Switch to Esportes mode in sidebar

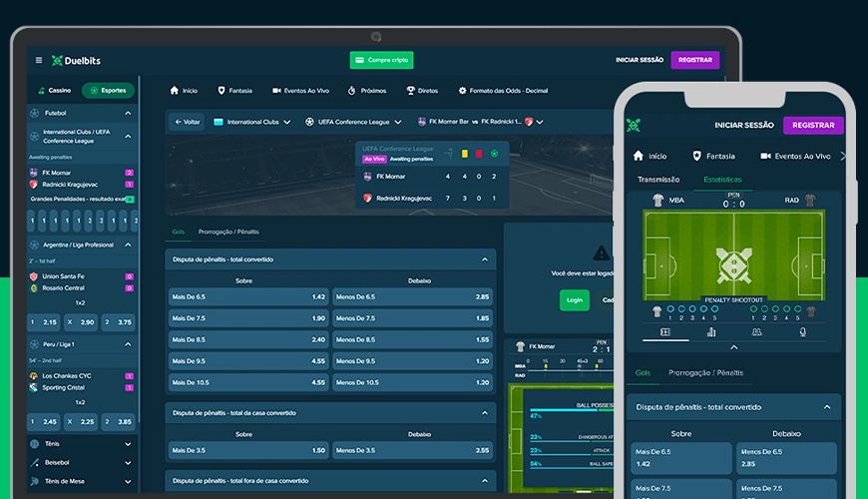[109, 90]
